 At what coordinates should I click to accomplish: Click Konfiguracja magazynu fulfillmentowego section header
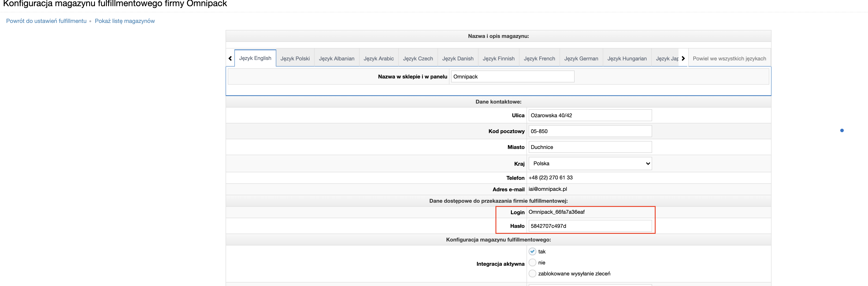tap(498, 240)
